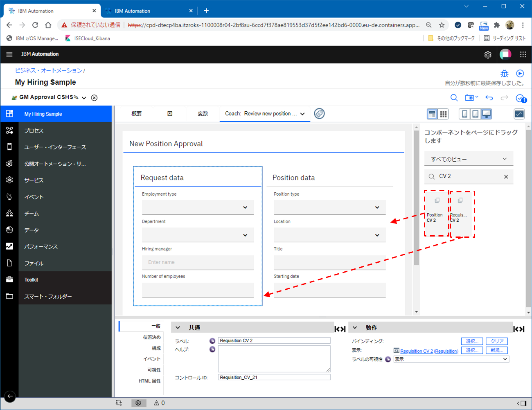This screenshot has height=410, width=532.
Task: Select the 構成 properties tab
Action: pos(156,348)
